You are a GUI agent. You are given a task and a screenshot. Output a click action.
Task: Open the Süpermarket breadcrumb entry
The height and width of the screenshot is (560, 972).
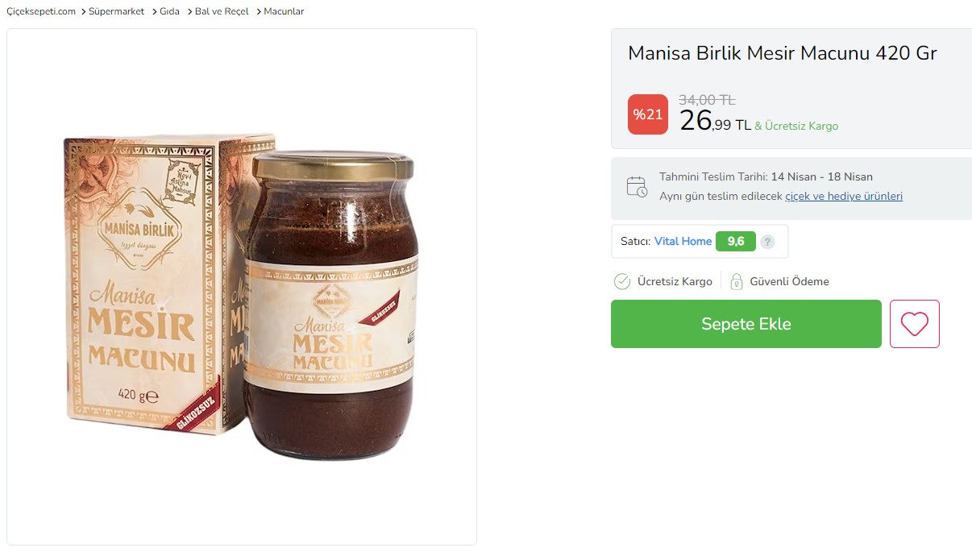116,11
